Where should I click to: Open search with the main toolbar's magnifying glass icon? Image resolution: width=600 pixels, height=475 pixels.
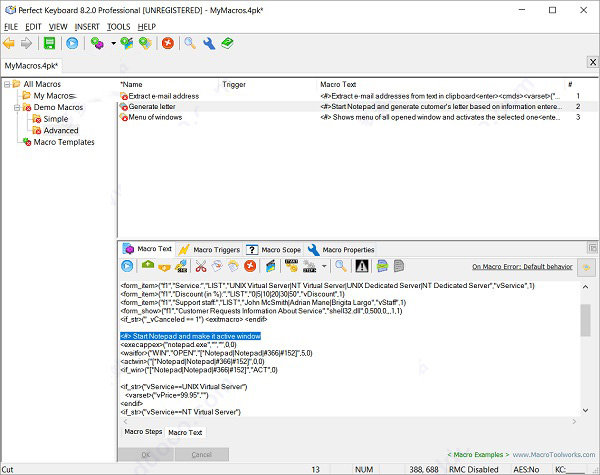point(190,44)
